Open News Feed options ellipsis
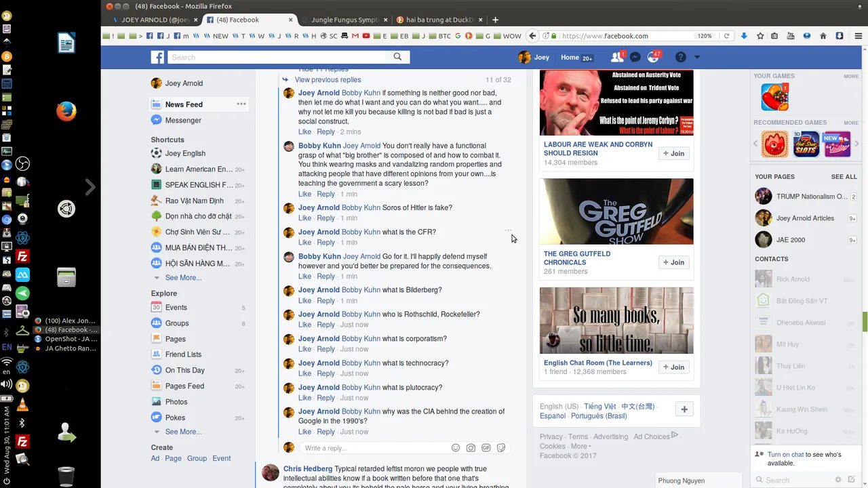Screen dimensions: 868x488 [241, 104]
